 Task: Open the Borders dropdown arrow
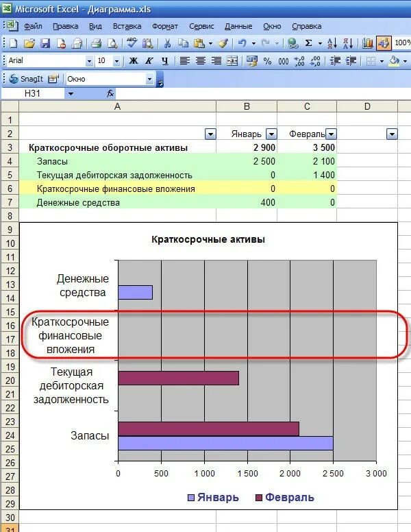(382, 62)
